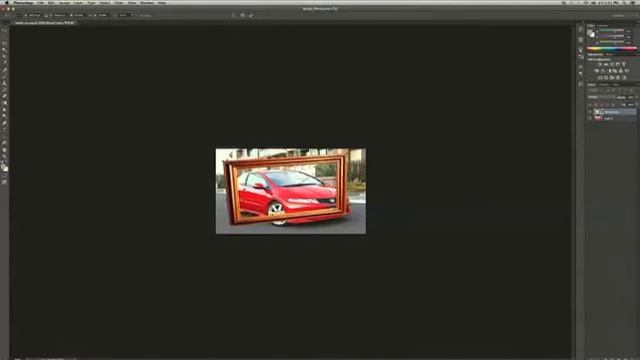The width and height of the screenshot is (640, 360).
Task: Open the Photoshop application menu
Action: (23, 2)
